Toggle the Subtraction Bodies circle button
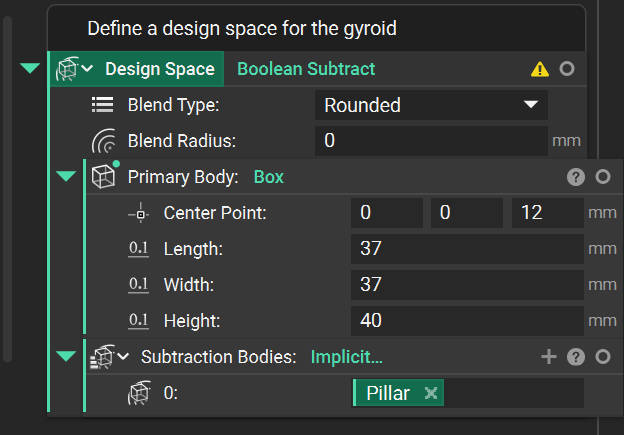Image resolution: width=624 pixels, height=435 pixels. [x=603, y=357]
